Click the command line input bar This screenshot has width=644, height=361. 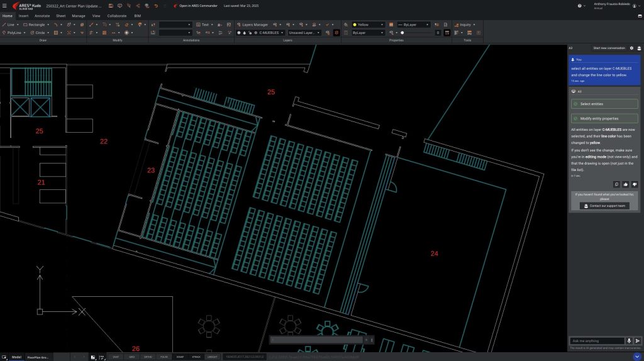(x=317, y=340)
